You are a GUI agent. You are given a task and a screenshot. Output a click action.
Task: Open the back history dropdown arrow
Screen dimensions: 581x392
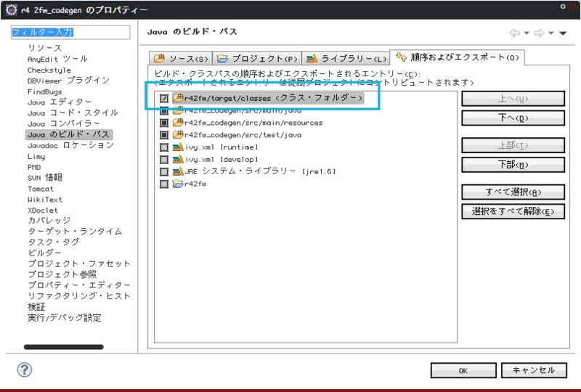click(x=527, y=33)
